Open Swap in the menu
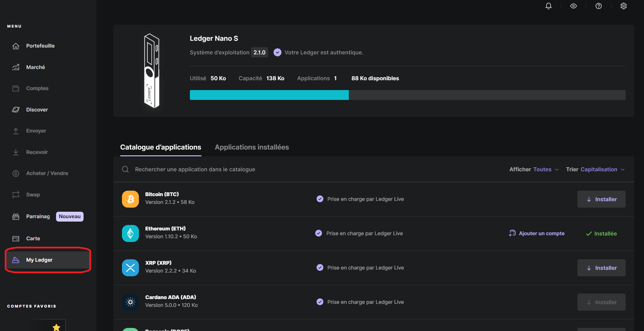This screenshot has width=644, height=331. (33, 195)
